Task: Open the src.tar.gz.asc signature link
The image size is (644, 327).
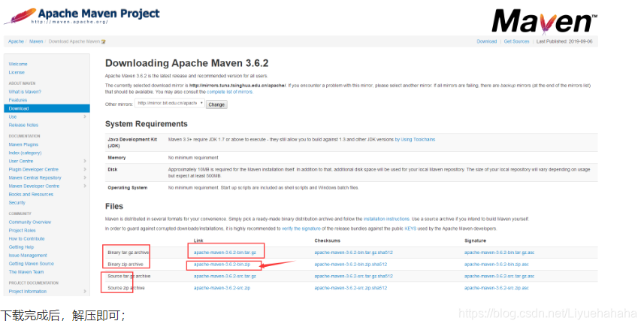Action: (500, 277)
